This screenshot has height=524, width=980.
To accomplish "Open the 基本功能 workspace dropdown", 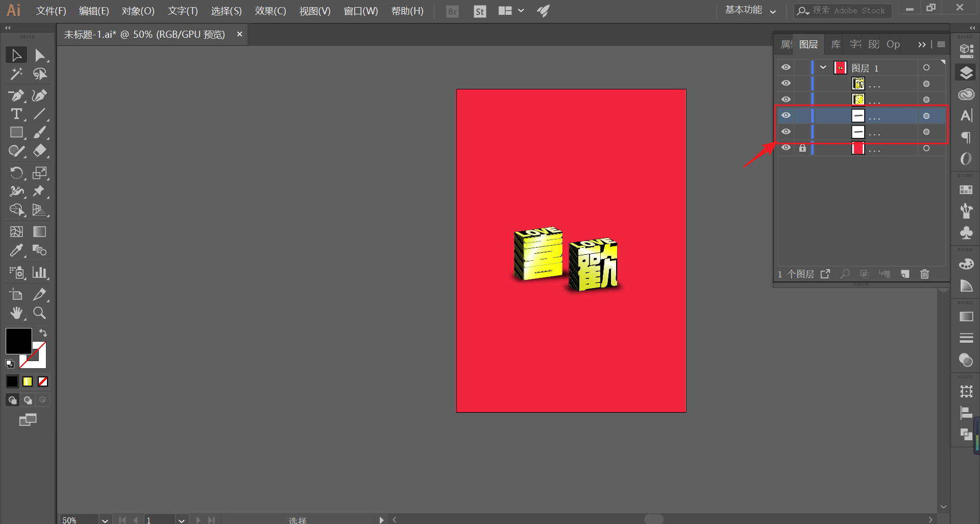I will point(750,11).
